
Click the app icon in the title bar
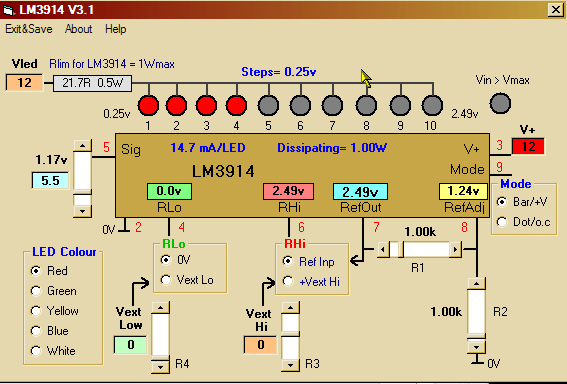click(x=8, y=10)
